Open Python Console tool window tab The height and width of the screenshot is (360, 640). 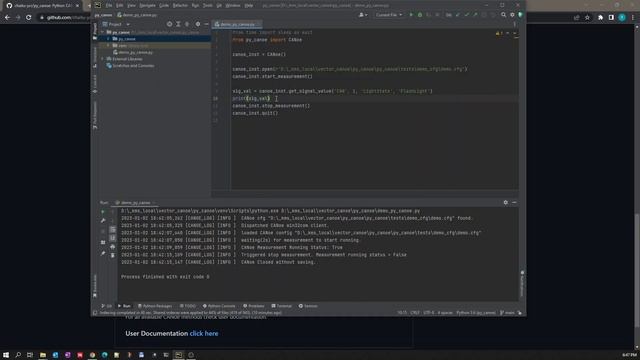(219, 306)
